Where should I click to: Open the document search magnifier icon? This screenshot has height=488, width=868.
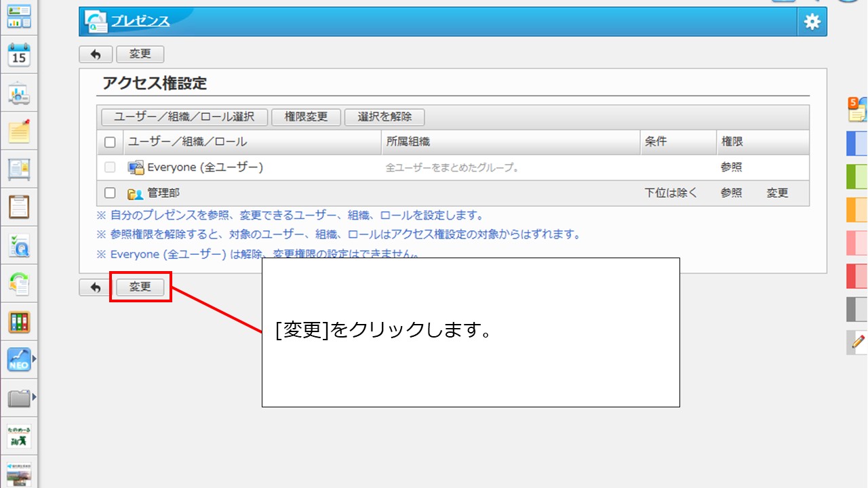point(19,245)
